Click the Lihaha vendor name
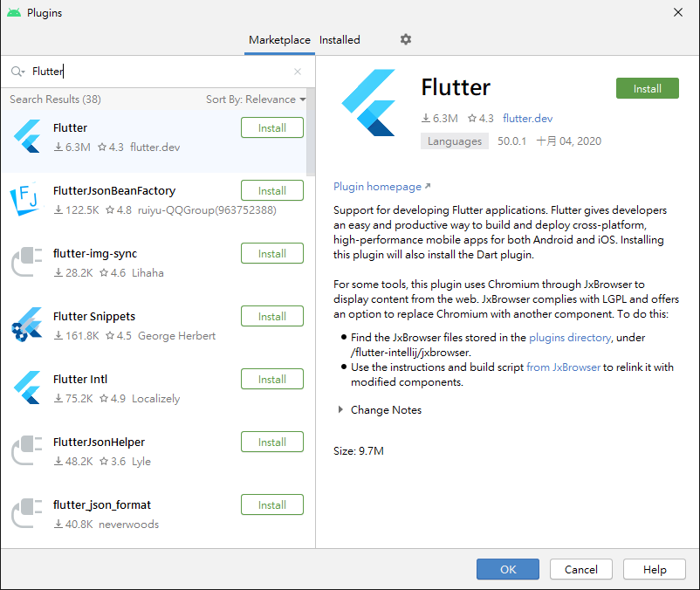Image resolution: width=700 pixels, height=590 pixels. pyautogui.click(x=148, y=272)
